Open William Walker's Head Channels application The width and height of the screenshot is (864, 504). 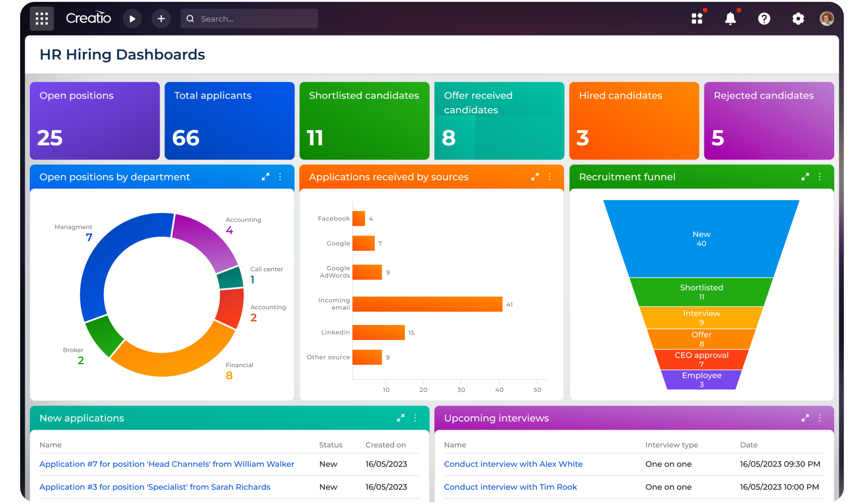point(167,464)
